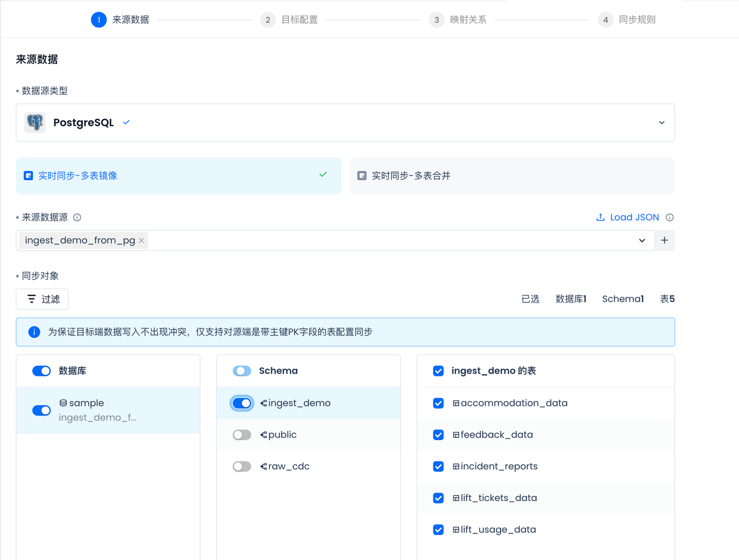Click the plus icon to add data source
The width and height of the screenshot is (739, 560).
point(665,240)
